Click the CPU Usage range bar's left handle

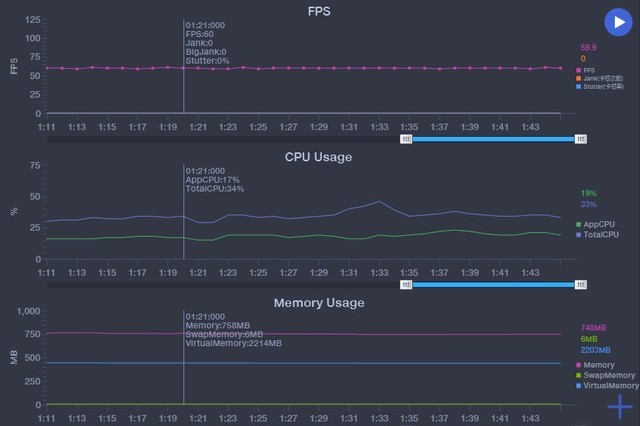406,285
